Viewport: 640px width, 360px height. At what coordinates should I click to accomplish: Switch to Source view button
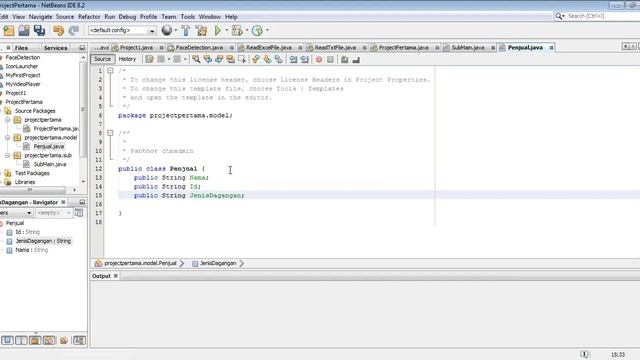(x=102, y=59)
